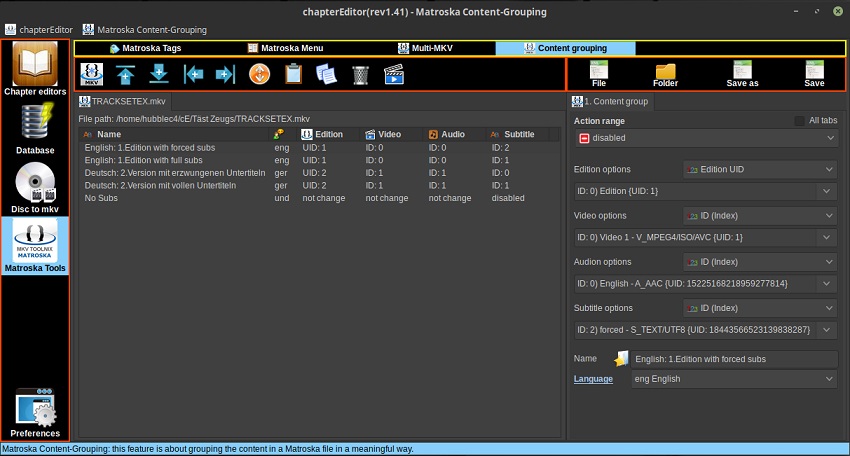850x456 pixels.
Task: Open the Action range disabled dropdown
Action: pyautogui.click(x=706, y=138)
